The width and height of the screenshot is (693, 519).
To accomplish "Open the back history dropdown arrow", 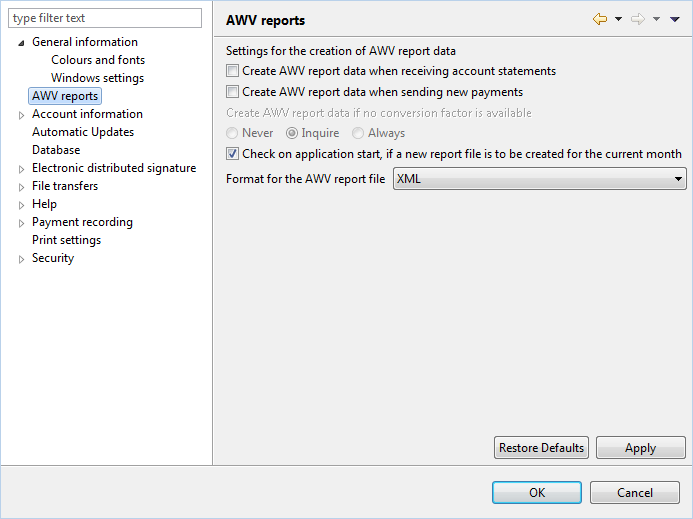I will click(x=618, y=19).
